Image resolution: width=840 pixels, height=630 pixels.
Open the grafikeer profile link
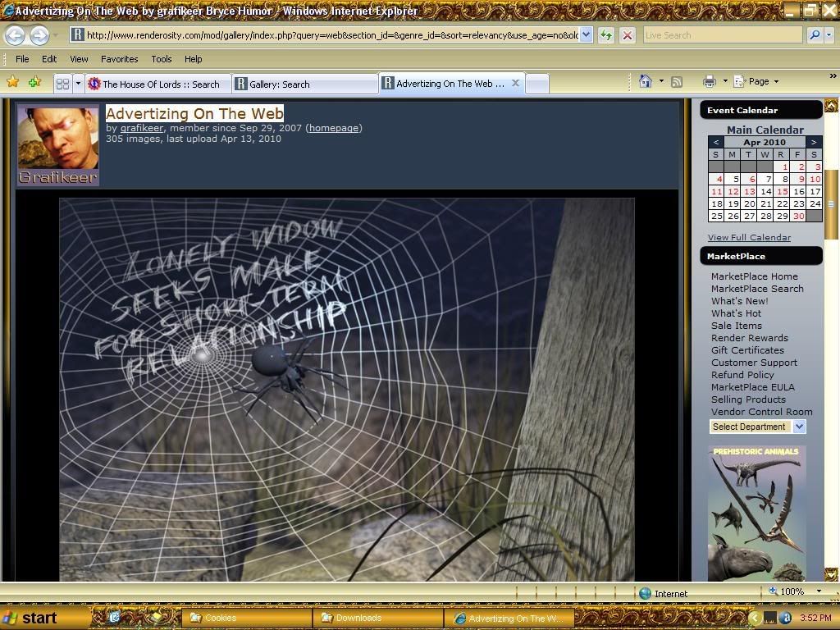[142, 128]
